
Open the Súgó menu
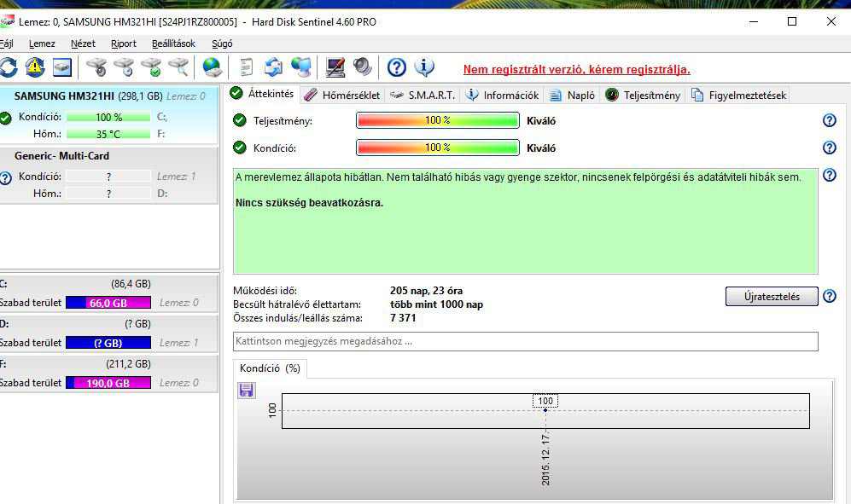pos(222,43)
